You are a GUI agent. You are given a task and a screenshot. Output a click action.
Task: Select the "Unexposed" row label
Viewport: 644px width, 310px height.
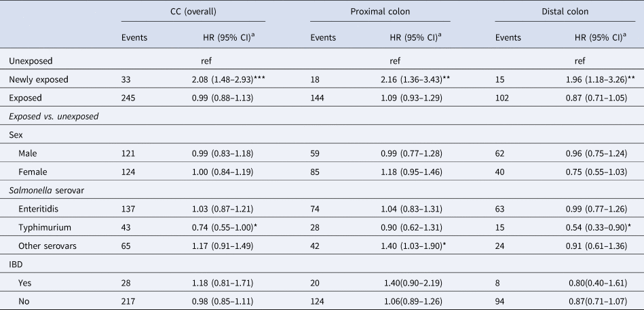[x=31, y=61]
